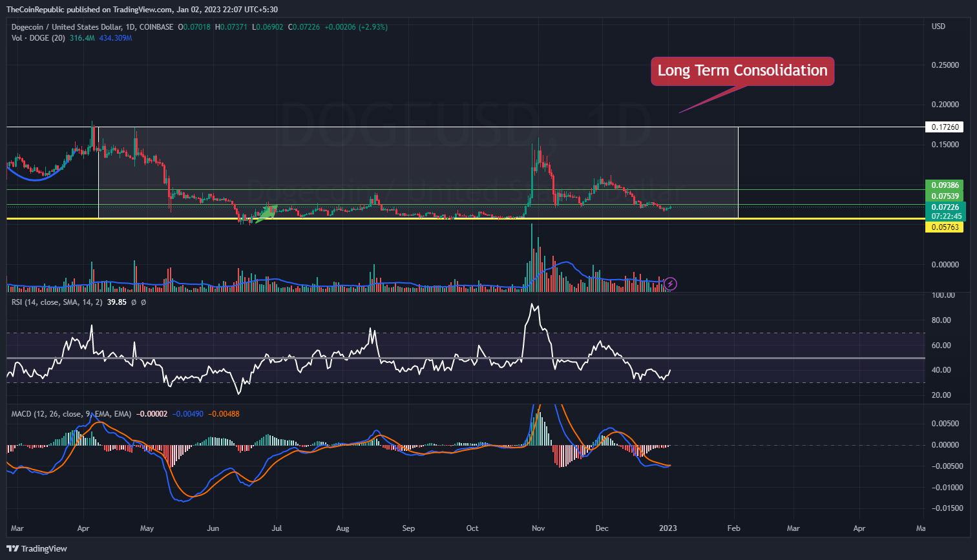977x560 pixels.
Task: Click the green arrow annotation near June low
Action: tap(266, 214)
